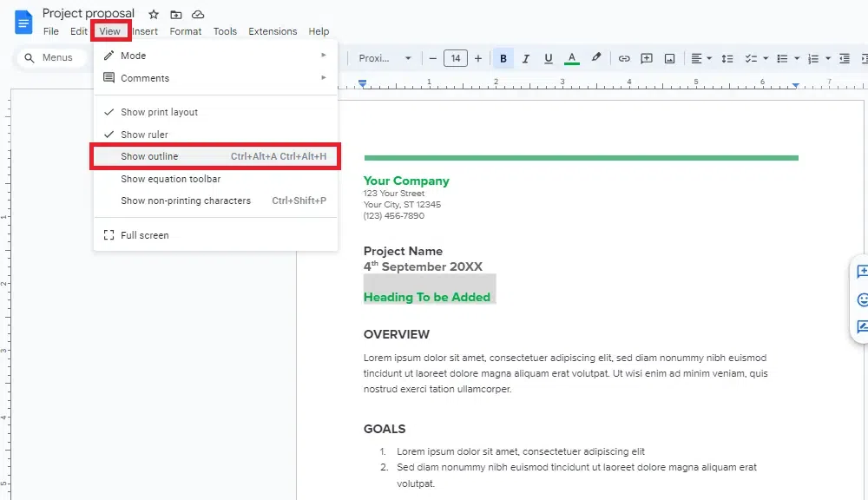Click the side suggest edits icon
The height and width of the screenshot is (500, 868).
pyautogui.click(x=861, y=326)
